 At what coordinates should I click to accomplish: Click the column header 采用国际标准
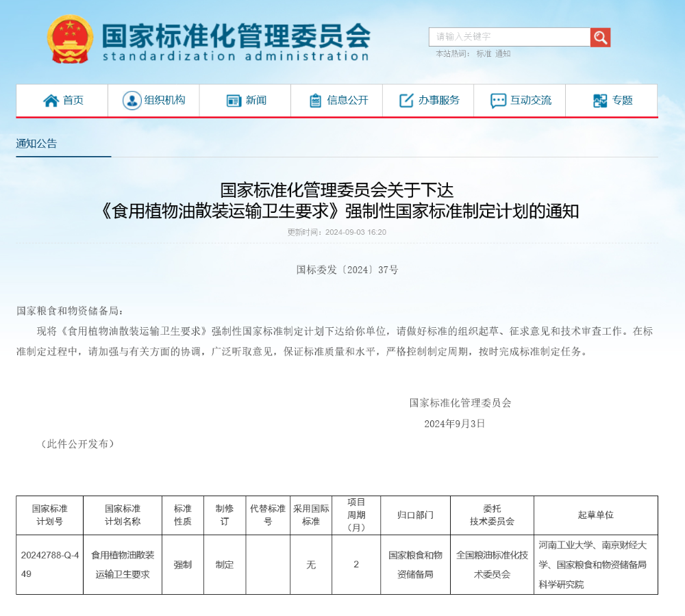pos(311,515)
